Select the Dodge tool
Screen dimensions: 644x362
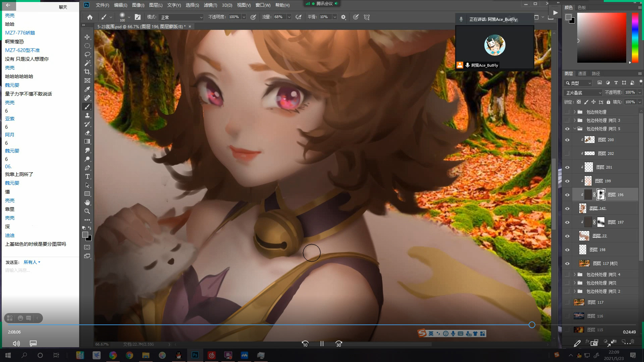87,159
